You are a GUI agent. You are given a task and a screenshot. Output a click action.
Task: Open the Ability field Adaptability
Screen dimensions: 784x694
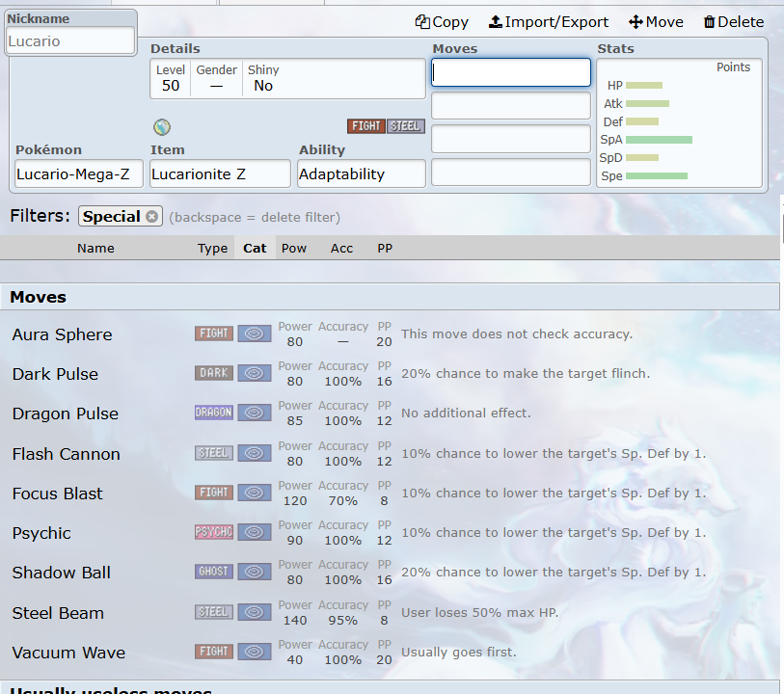pos(362,173)
